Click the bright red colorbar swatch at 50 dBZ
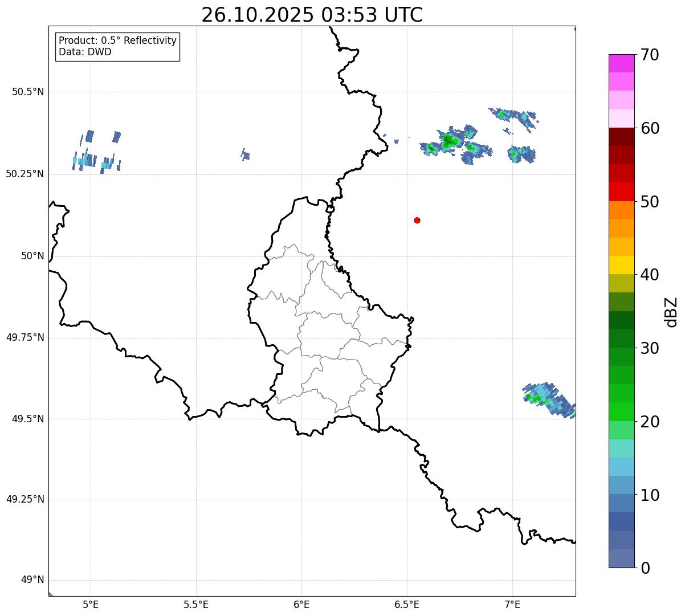 pyautogui.click(x=621, y=192)
